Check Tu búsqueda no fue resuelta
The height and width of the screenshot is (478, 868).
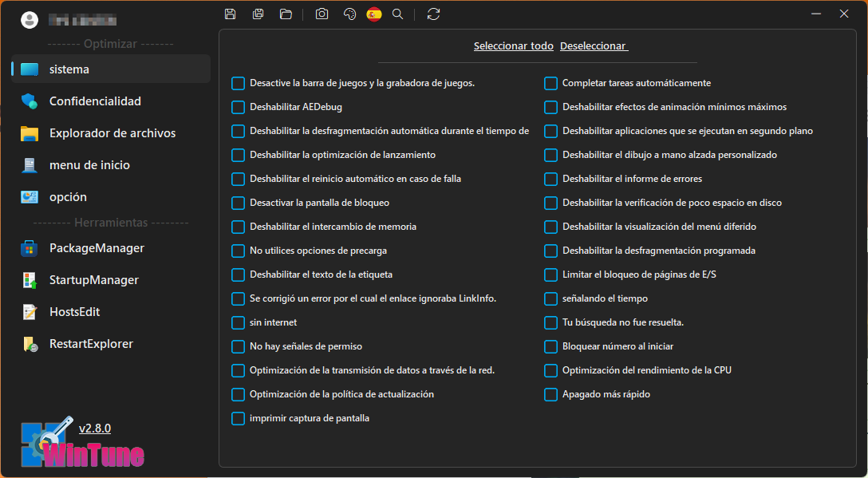coord(550,323)
